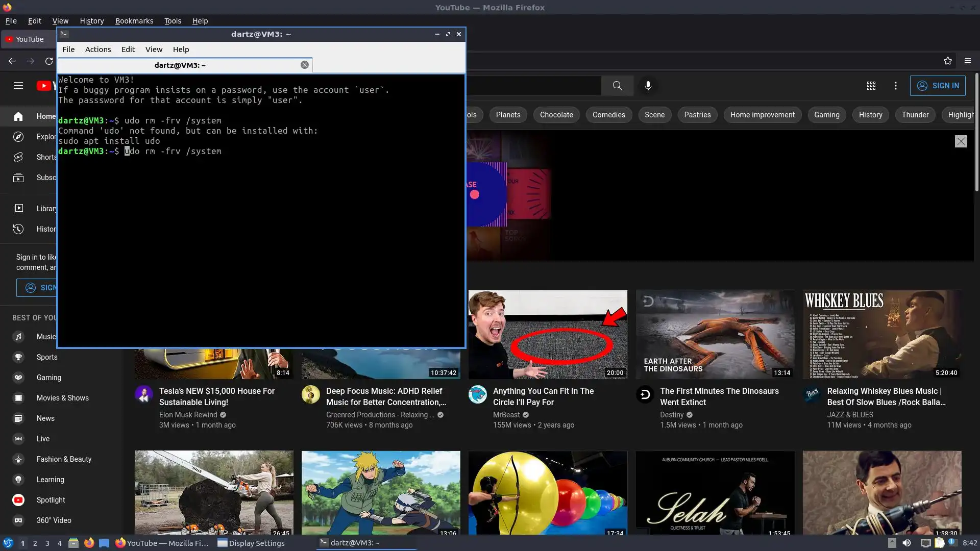Screen dimensions: 980x551
Task: Click the Live sidebar icon
Action: click(x=18, y=439)
